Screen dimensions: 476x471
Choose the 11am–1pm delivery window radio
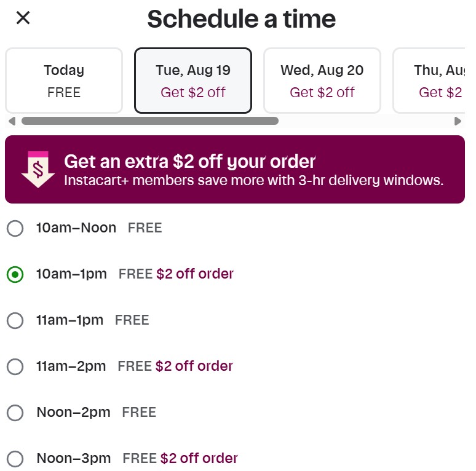click(15, 320)
